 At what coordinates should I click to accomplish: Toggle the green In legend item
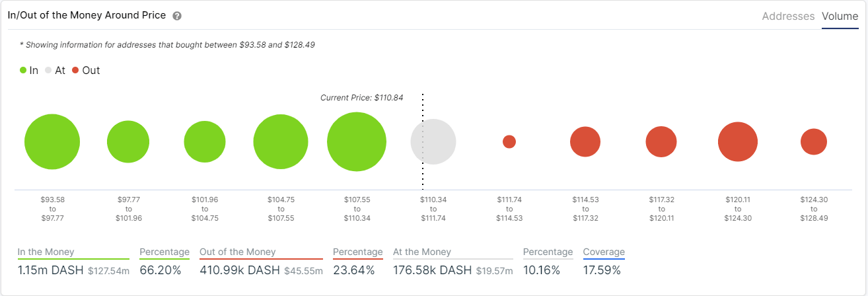pyautogui.click(x=29, y=70)
